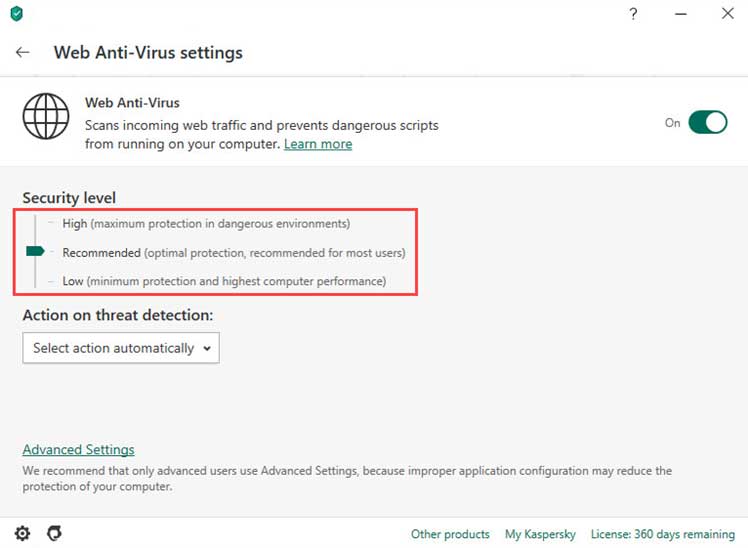Open settings with the gear icon
This screenshot has width=748, height=548.
click(22, 533)
